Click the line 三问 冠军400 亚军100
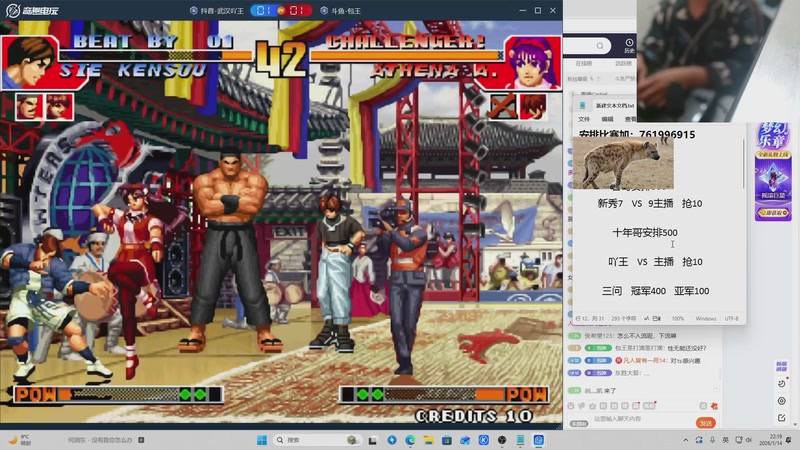Viewport: 800px width, 450px height. click(655, 291)
